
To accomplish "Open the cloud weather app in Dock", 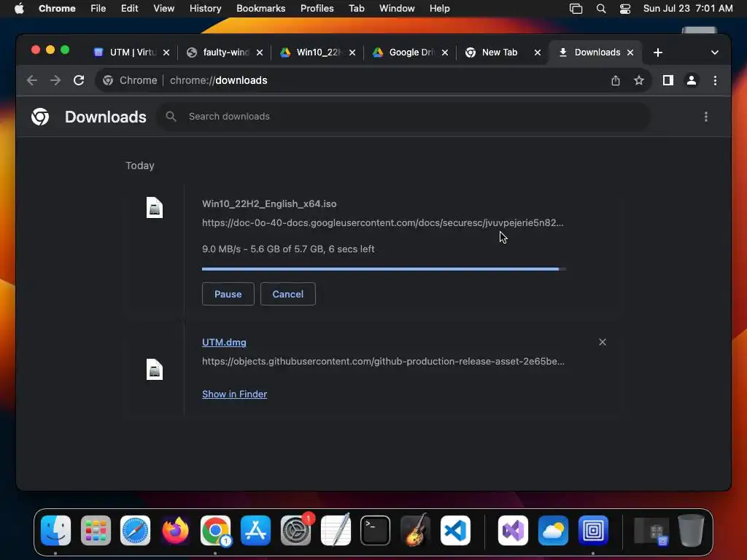I will (553, 530).
